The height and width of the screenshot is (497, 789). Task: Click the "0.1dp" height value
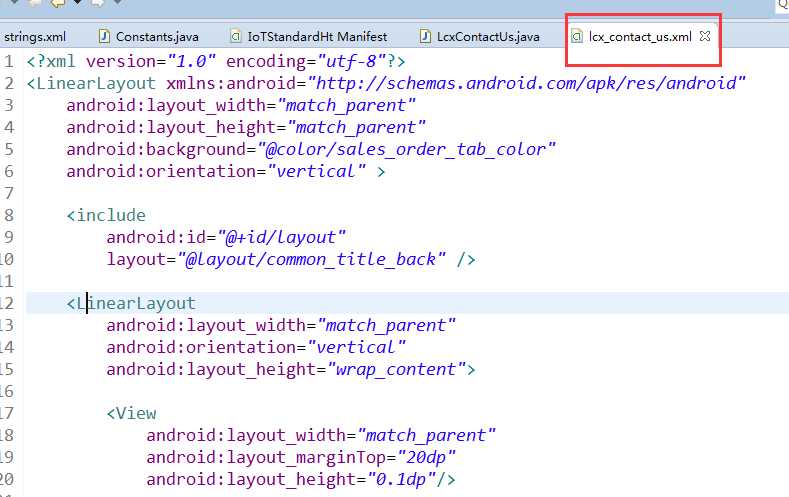coord(402,479)
